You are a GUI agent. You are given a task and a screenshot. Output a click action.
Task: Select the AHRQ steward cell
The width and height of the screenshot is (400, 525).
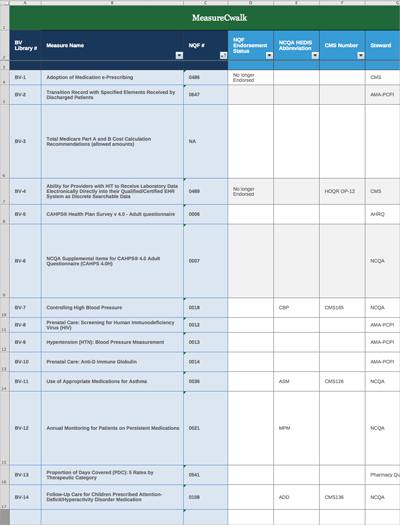point(383,214)
